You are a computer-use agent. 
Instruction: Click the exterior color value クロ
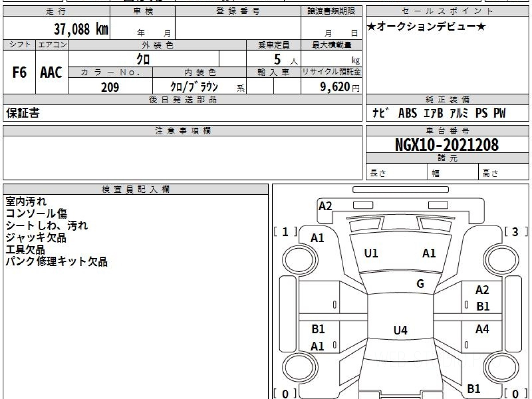point(143,59)
